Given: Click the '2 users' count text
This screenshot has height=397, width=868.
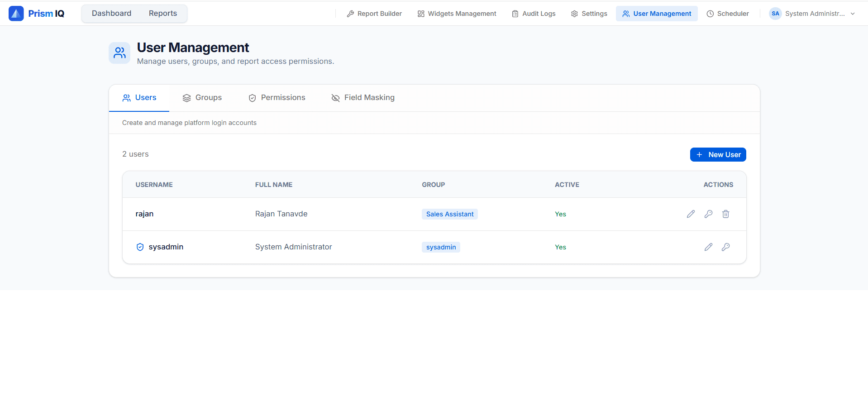Looking at the screenshot, I should tap(135, 154).
